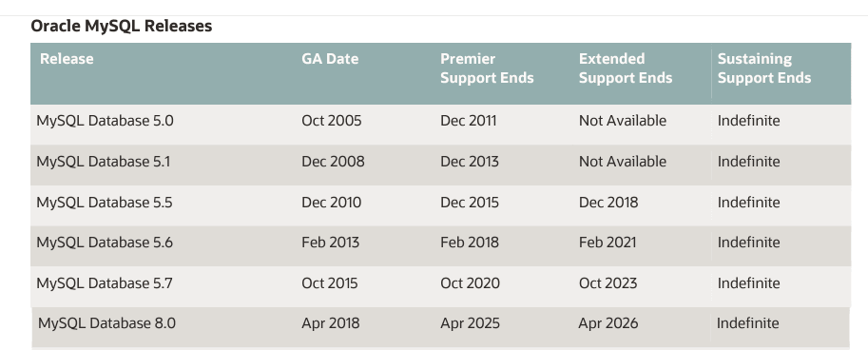Click Sustaining Support Ends column header
The height and width of the screenshot is (350, 868).
tap(764, 68)
